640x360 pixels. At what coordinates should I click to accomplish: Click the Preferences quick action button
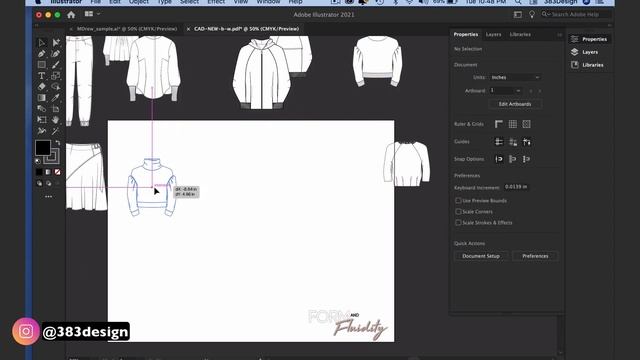click(x=535, y=256)
